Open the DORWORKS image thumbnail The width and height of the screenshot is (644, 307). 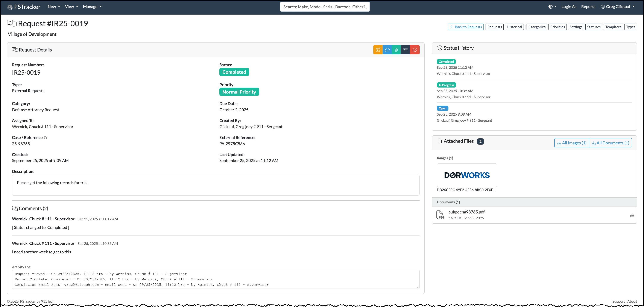point(467,175)
